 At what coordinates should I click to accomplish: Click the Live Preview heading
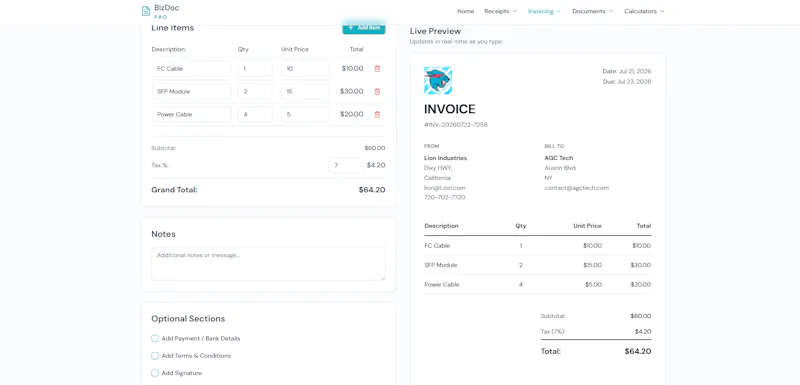(x=435, y=31)
